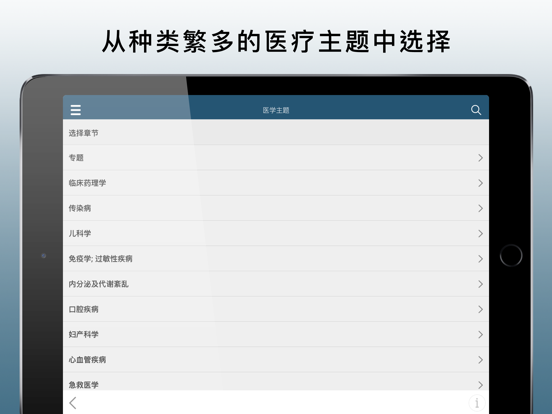Click the 医学主题 title in header

[276, 111]
